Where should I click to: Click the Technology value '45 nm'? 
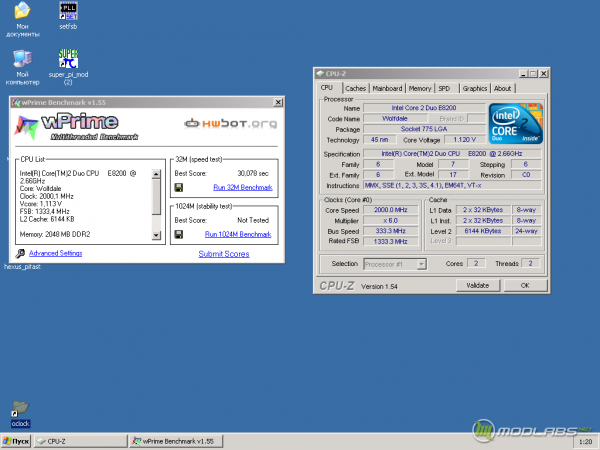379,140
